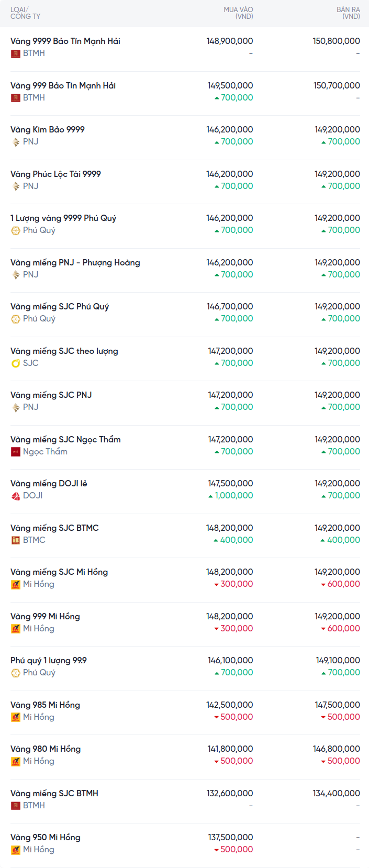Click sell price 134,400,000 for SJC BTMH
369x868 pixels.
point(337,794)
